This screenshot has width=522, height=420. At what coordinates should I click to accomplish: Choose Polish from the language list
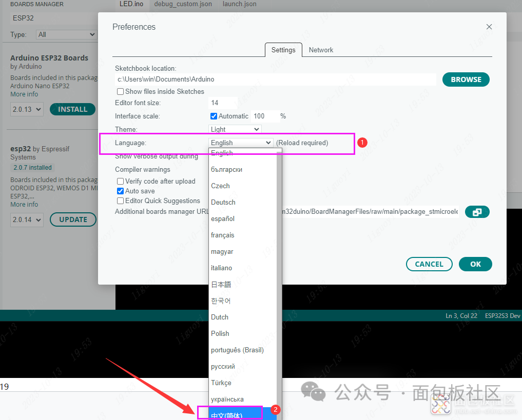click(243, 333)
